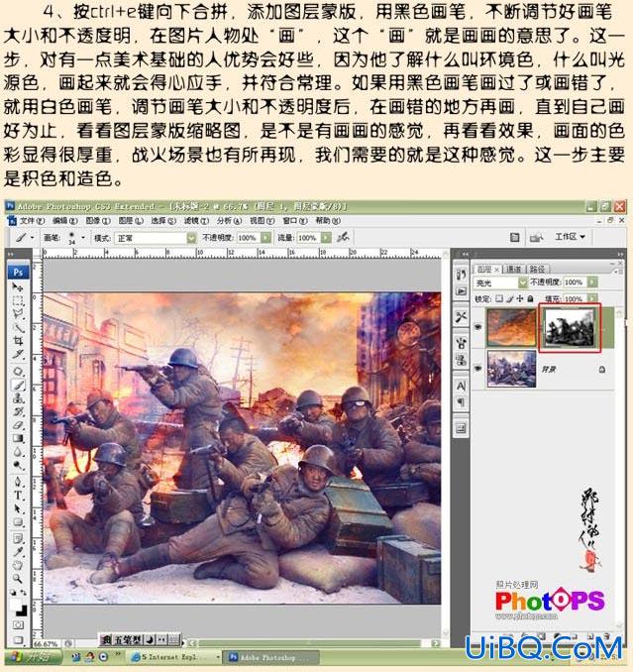633x672 pixels.
Task: Open the tool preset picker arrow
Action: [32, 238]
